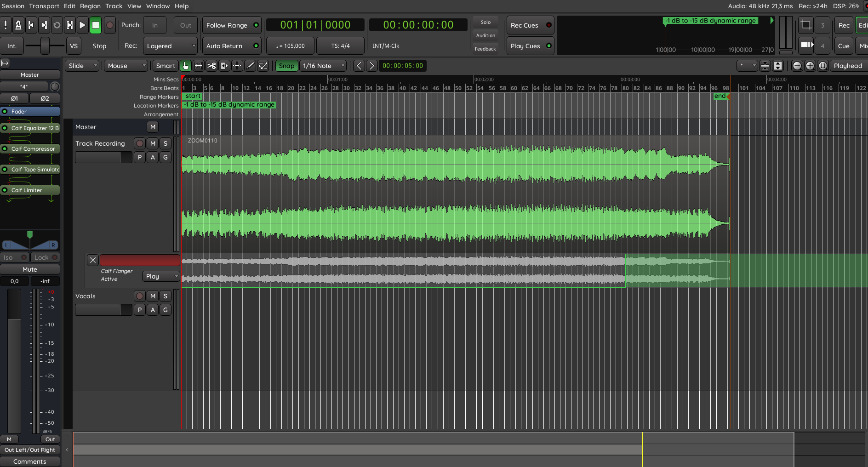Click the master gain fader
Image resolution: width=868 pixels, height=467 pixels.
pos(14,361)
